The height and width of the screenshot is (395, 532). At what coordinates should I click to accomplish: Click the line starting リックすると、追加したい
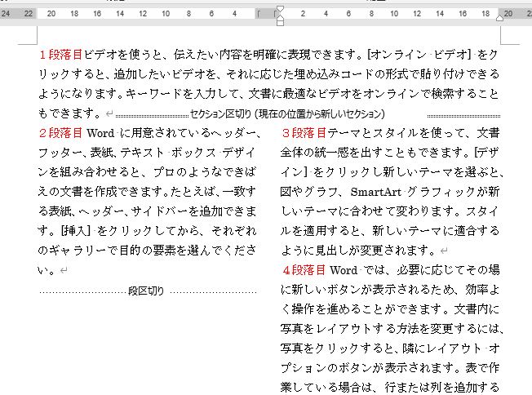pos(268,74)
